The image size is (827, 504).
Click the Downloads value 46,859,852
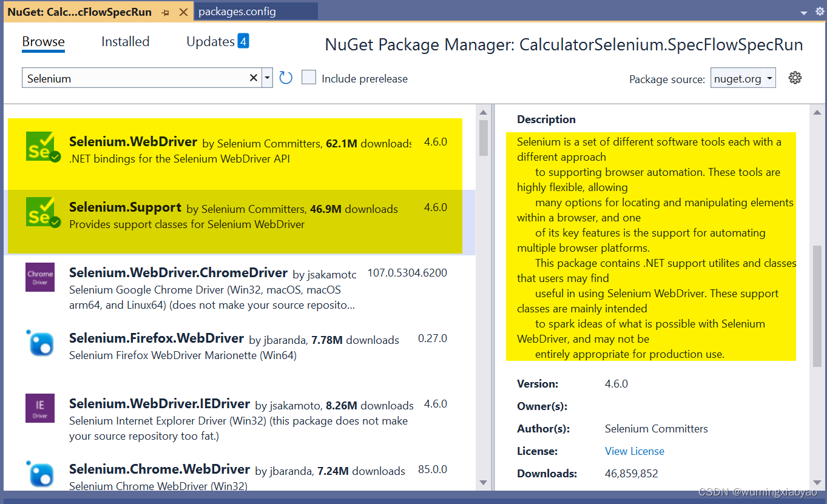pyautogui.click(x=632, y=474)
